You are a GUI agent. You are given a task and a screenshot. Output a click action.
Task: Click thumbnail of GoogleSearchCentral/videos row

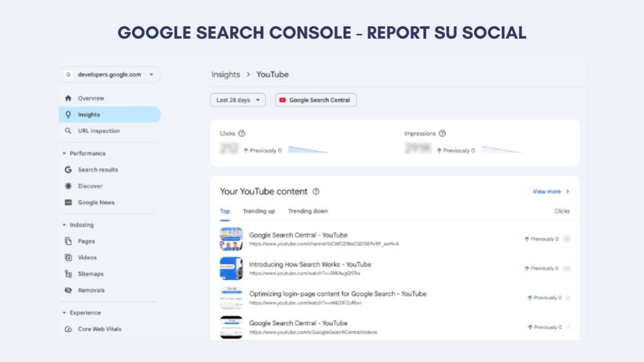pos(231,328)
